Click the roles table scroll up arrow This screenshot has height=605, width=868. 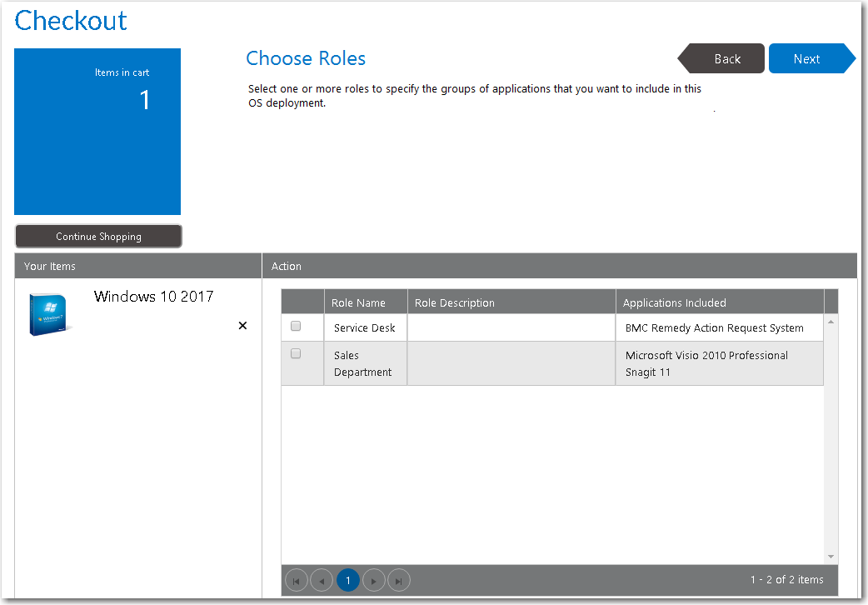click(831, 322)
